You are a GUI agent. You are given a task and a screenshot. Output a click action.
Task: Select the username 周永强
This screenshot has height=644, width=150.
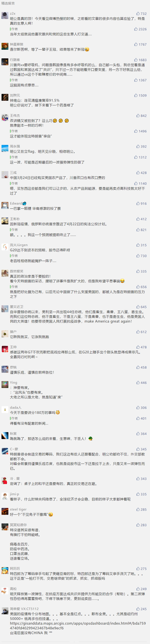15,146
